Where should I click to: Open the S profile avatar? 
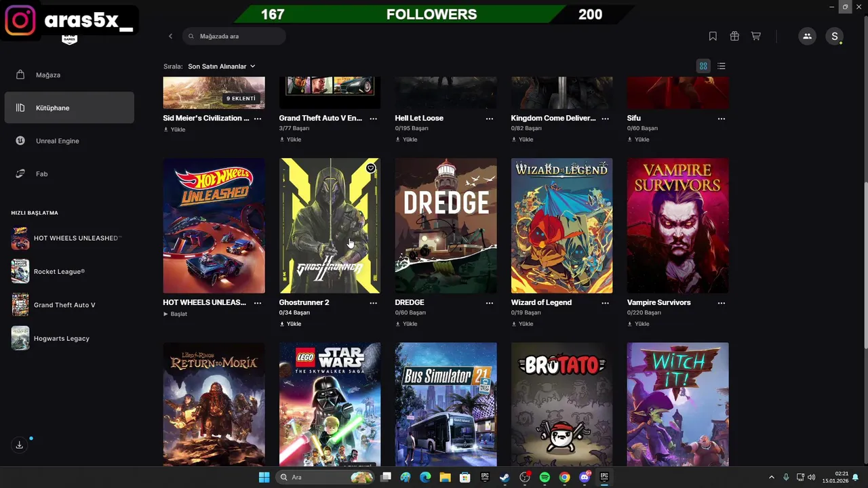835,36
